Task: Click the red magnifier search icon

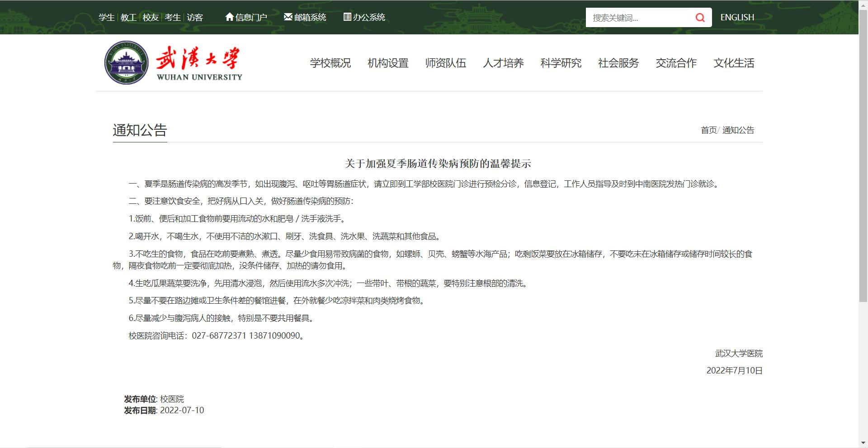Action: click(700, 17)
